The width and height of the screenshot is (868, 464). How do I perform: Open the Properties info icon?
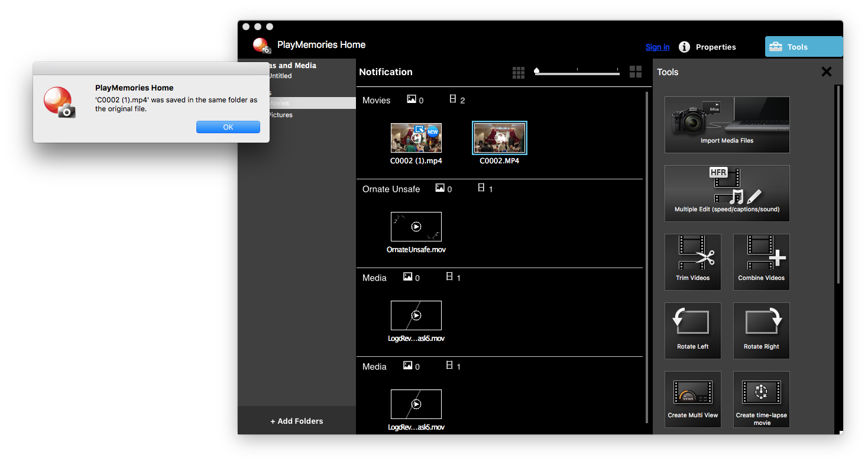(684, 47)
